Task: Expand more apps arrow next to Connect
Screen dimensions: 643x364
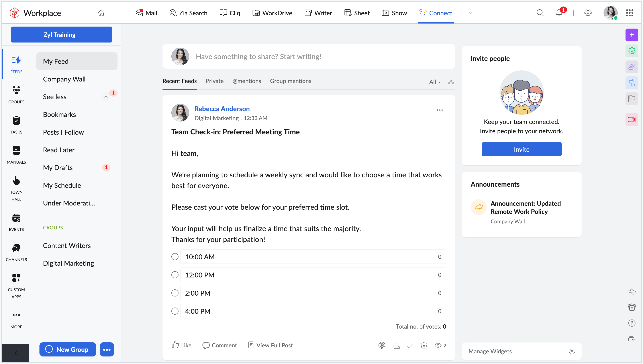Action: click(x=470, y=13)
